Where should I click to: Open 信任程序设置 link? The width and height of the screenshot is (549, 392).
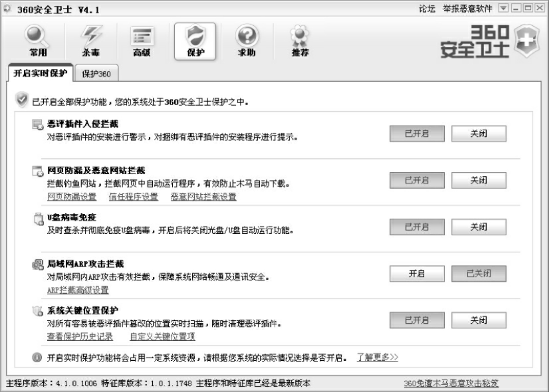pos(133,197)
